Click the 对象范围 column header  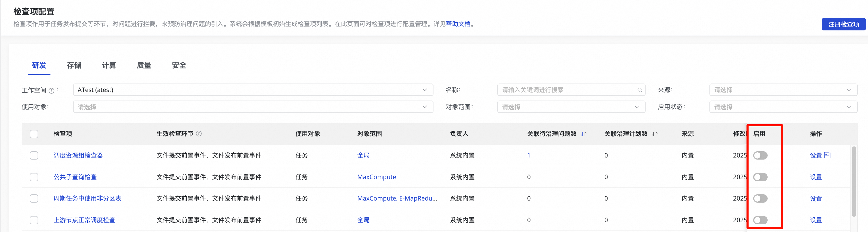[370, 134]
